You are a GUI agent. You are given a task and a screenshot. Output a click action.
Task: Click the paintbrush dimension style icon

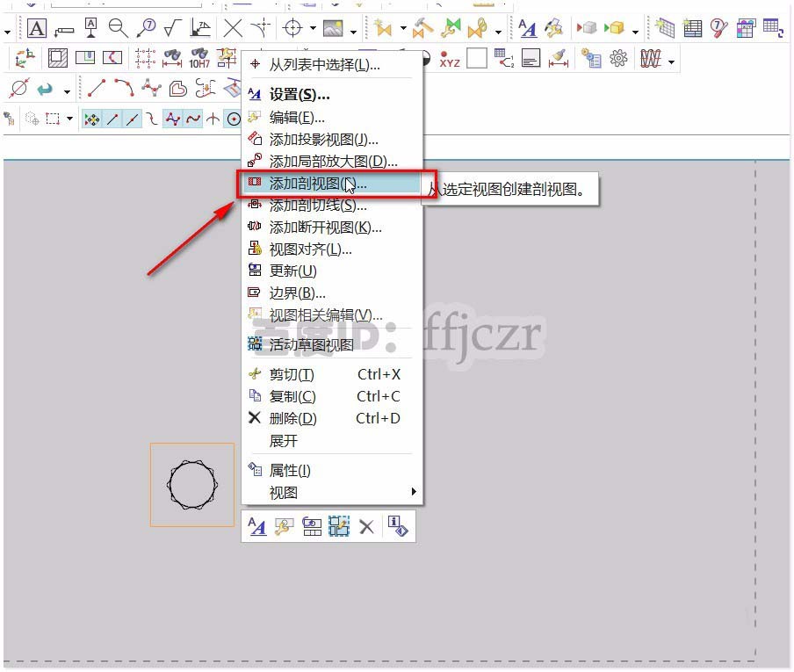click(x=558, y=58)
